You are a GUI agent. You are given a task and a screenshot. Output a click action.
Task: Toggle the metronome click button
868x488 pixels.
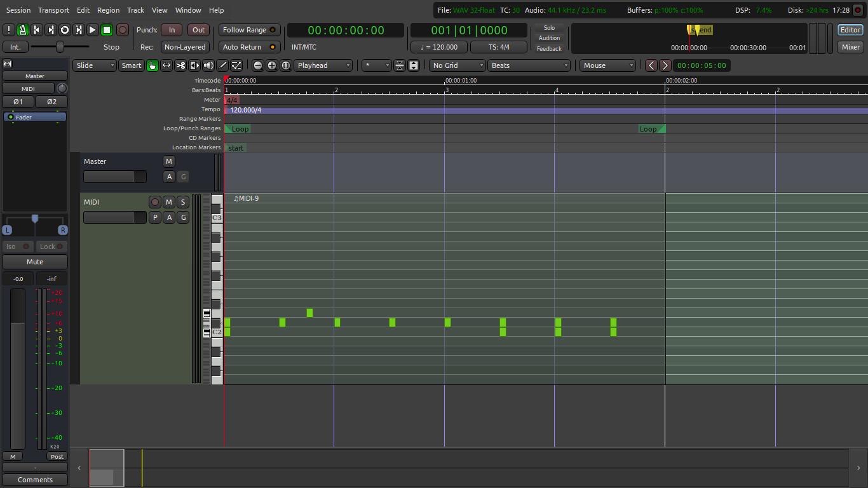point(23,30)
